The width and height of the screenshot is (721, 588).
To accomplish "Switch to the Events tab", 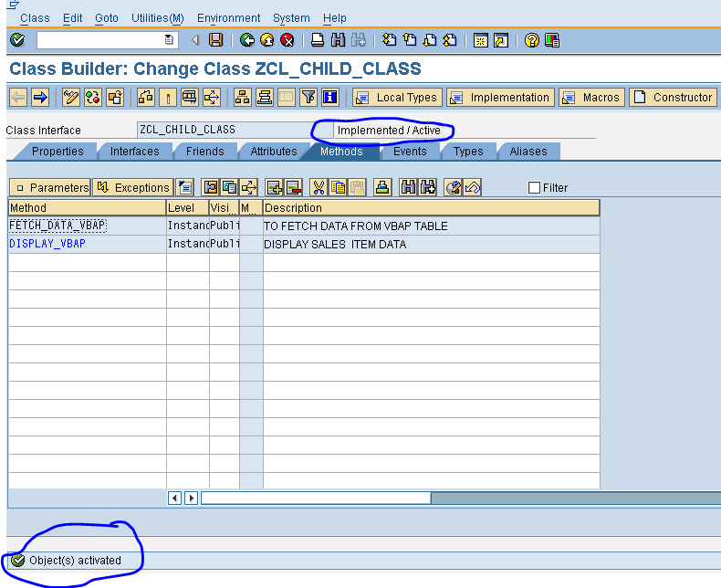I will 410,152.
